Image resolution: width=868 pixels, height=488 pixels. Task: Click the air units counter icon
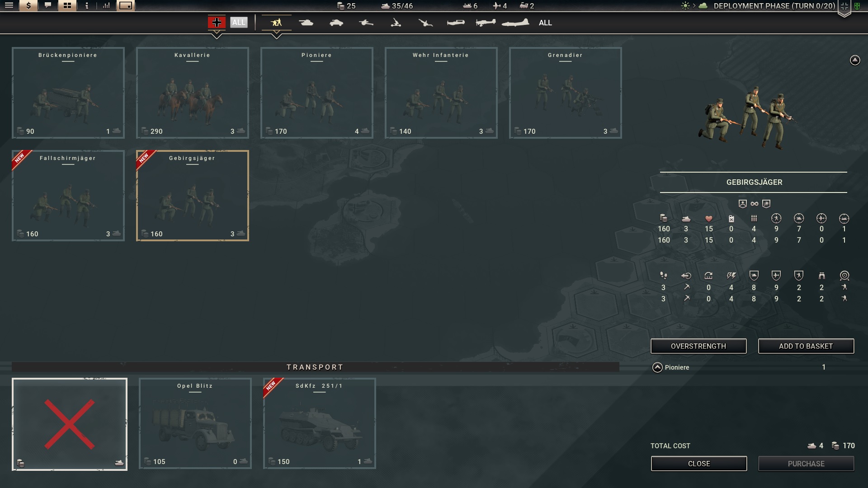click(x=497, y=6)
